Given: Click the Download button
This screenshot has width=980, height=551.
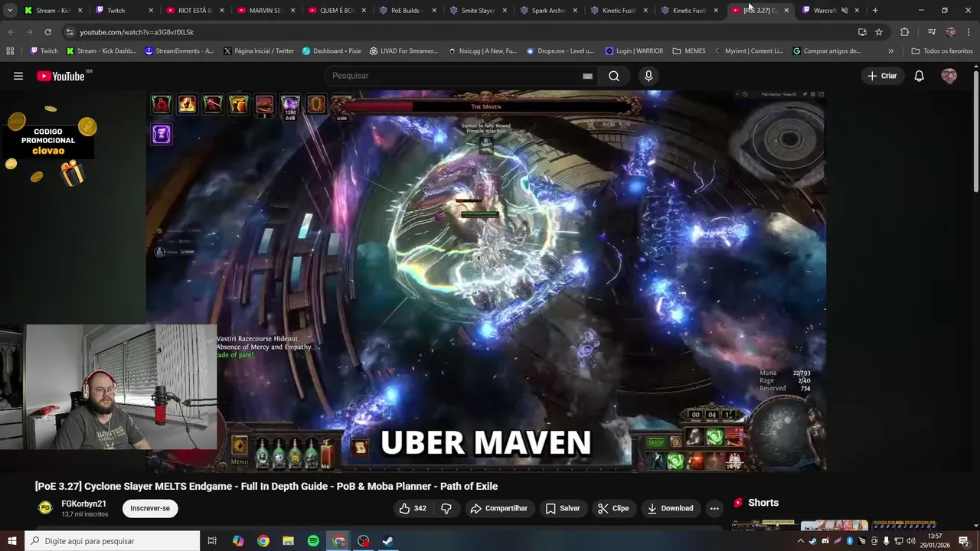Looking at the screenshot, I should 670,508.
